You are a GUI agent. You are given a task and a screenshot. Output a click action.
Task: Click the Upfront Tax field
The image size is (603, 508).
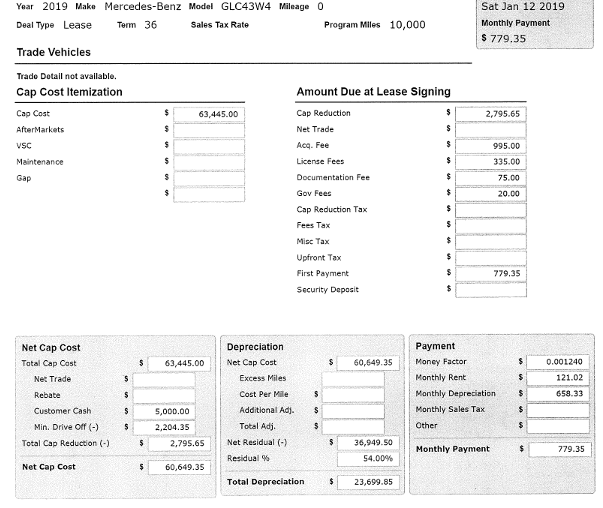(491, 258)
